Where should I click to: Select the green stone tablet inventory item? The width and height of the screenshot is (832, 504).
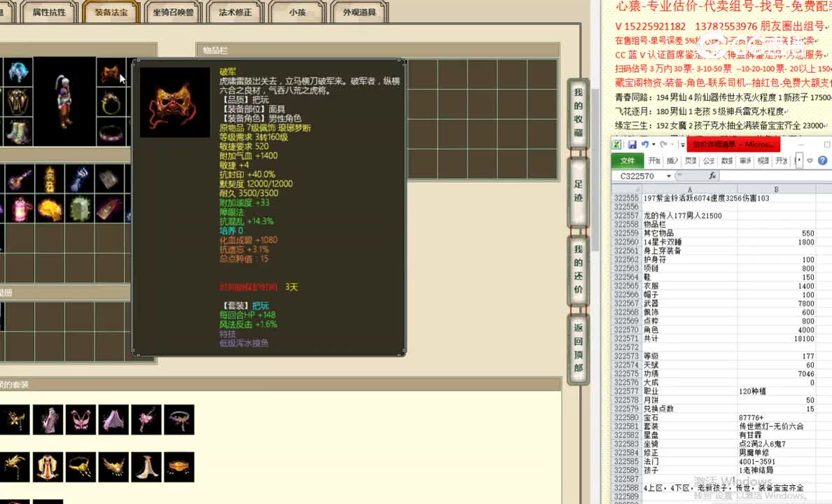[80, 209]
